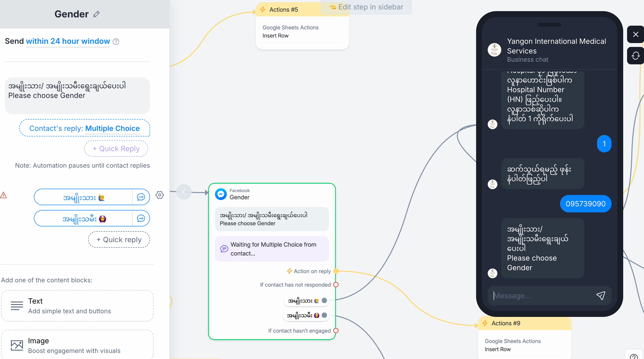
Task: Click the red warning triangle icon
Action: tap(3, 195)
